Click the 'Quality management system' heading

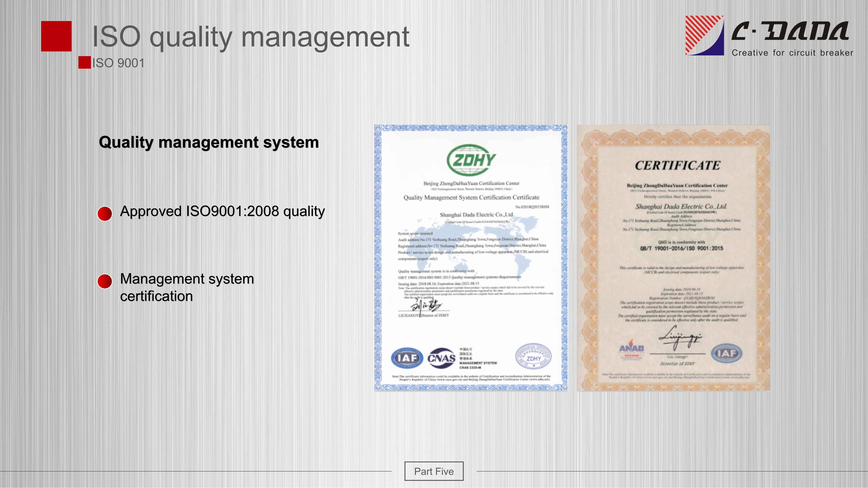(x=209, y=142)
